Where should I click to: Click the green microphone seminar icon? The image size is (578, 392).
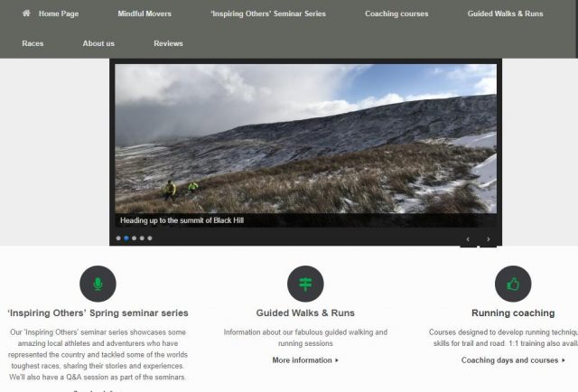tap(98, 284)
